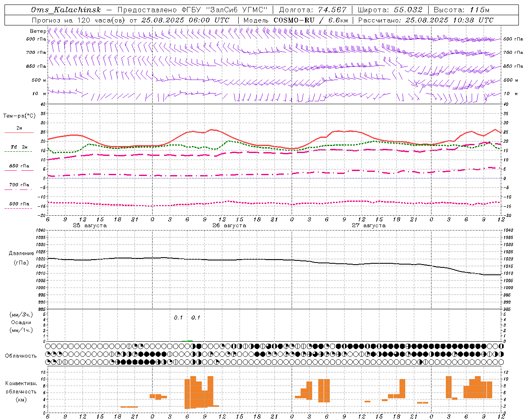This screenshot has height=420, width=525.
Task: Click the date label '26 августа'
Action: click(229, 226)
